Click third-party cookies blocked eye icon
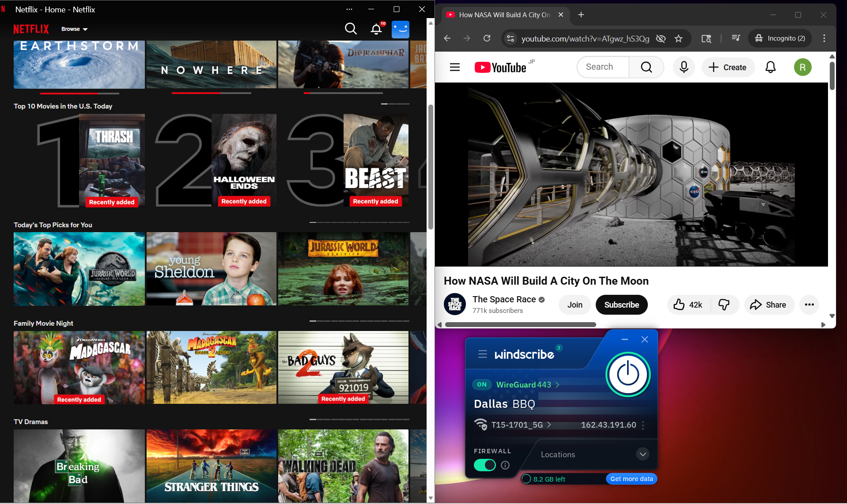 pos(661,38)
